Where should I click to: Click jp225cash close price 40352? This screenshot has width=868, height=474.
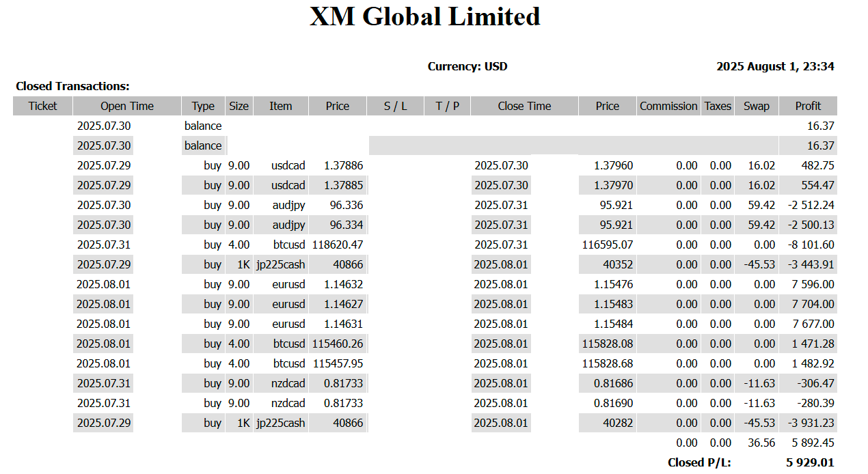pos(618,264)
